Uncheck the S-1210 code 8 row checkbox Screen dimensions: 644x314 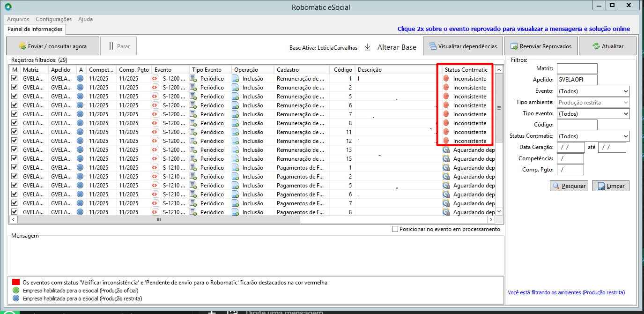(x=15, y=212)
